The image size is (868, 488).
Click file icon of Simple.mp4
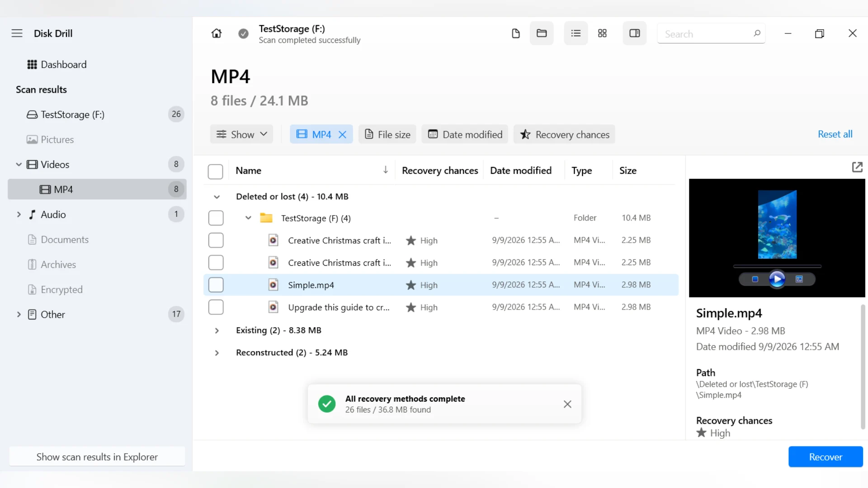pos(273,285)
